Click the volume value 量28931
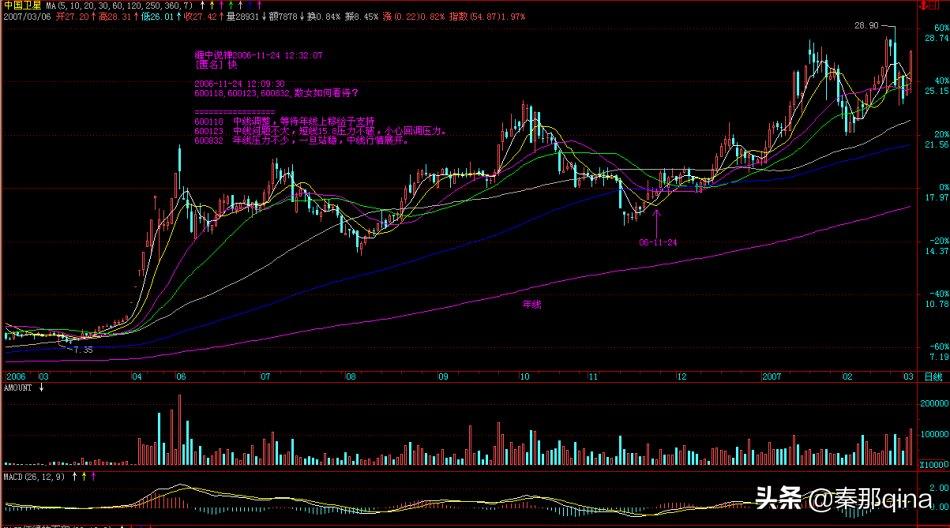 [x=242, y=16]
